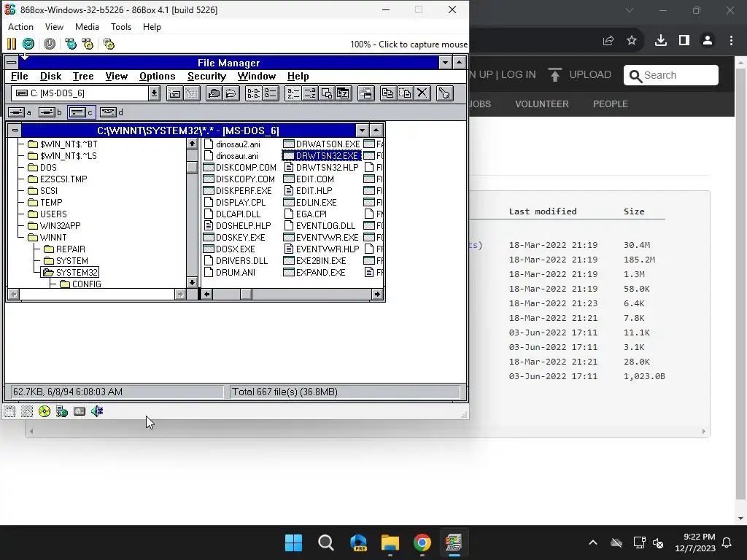Open File Explorer from the Windows taskbar
This screenshot has height=560, width=747.
(x=390, y=542)
